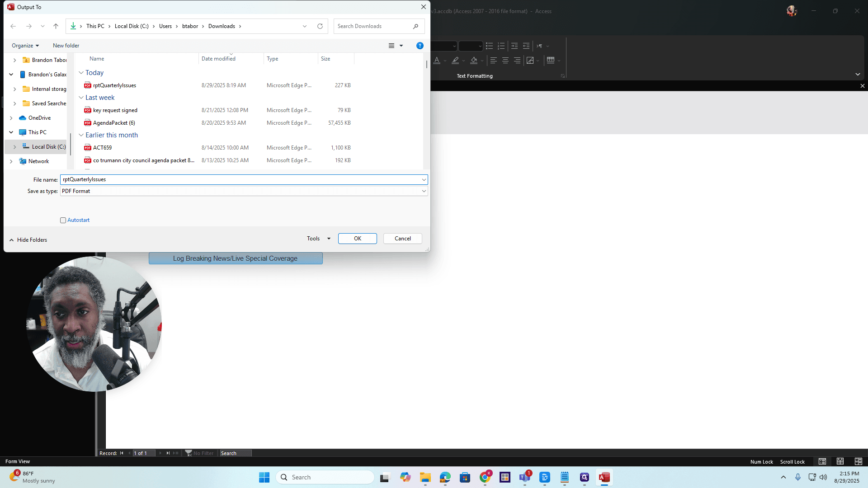Screen dimensions: 868x488
Task: Open the dialog help question mark icon
Action: click(x=420, y=46)
